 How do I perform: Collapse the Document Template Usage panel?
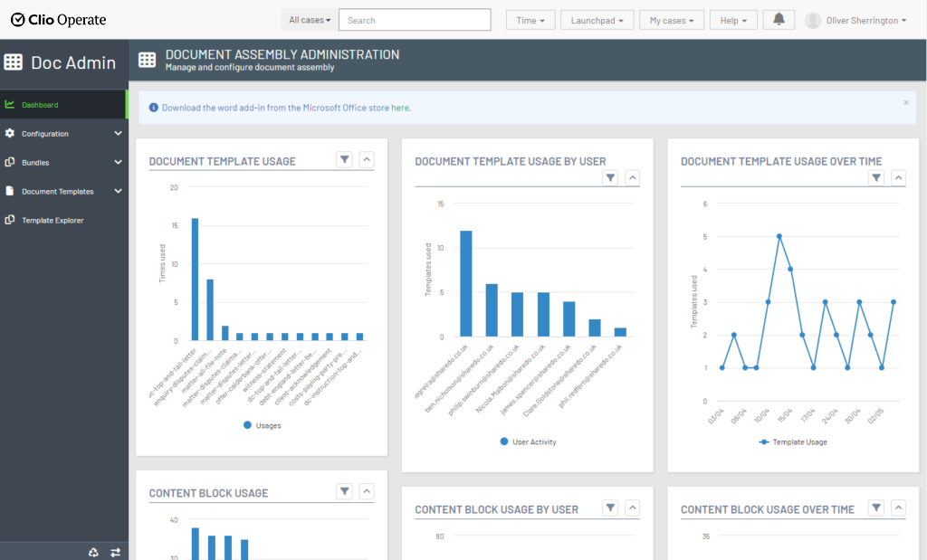(366, 160)
